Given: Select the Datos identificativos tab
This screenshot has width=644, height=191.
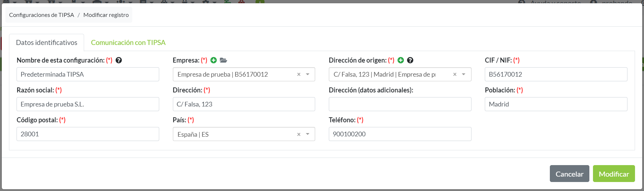Looking at the screenshot, I should [x=47, y=42].
